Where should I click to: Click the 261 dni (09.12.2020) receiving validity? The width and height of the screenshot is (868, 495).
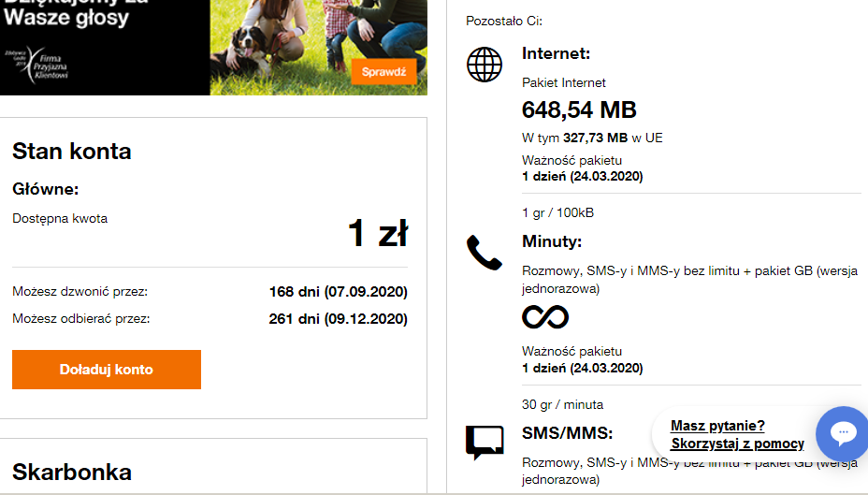pyautogui.click(x=339, y=319)
